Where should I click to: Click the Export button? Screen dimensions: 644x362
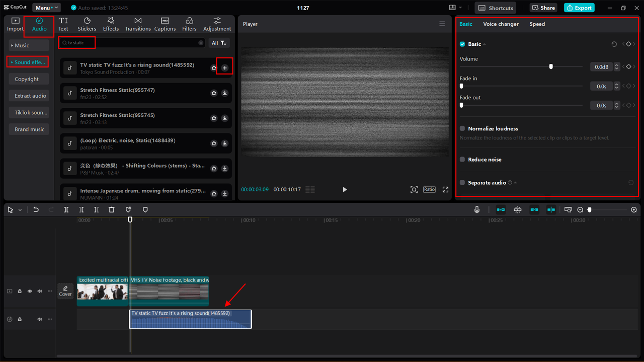coord(579,8)
